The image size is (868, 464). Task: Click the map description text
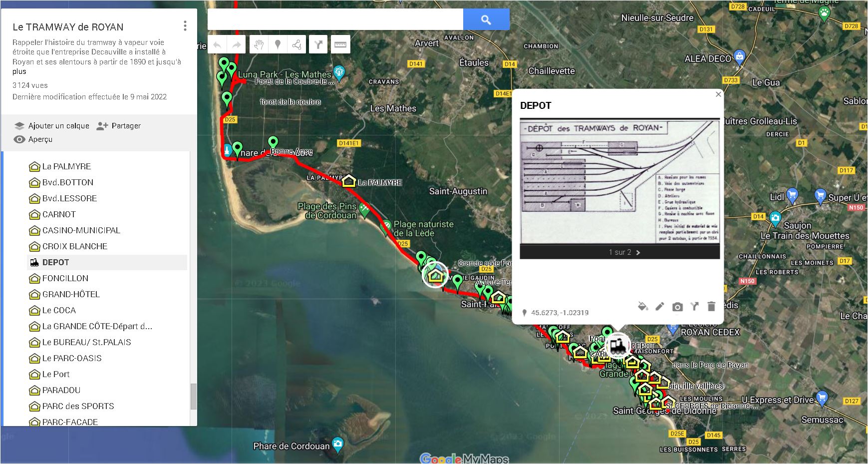[x=97, y=52]
